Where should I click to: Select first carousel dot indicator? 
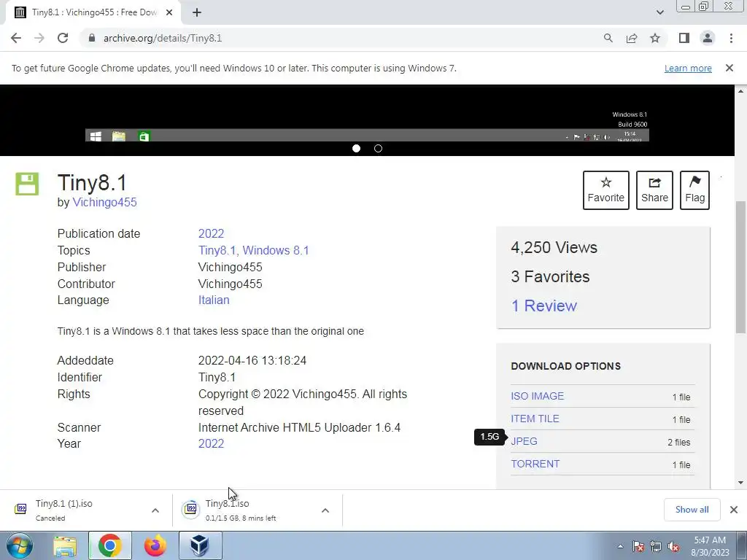[x=356, y=149]
